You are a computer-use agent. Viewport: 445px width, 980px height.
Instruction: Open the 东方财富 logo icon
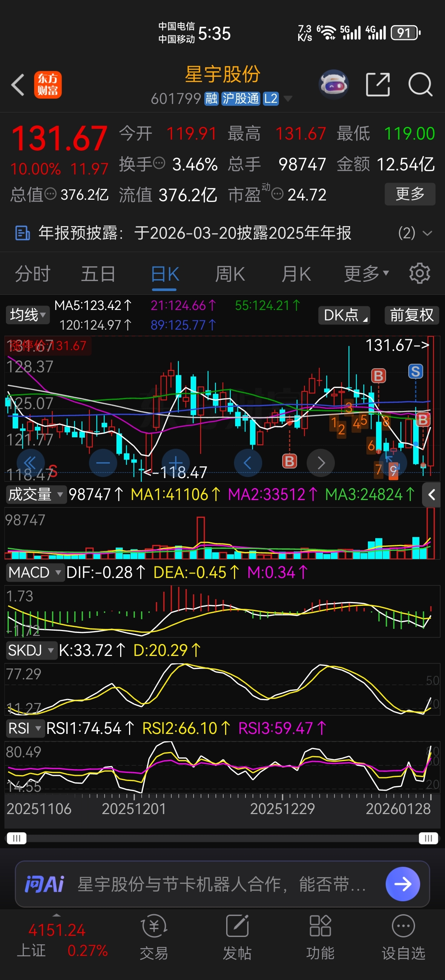48,85
